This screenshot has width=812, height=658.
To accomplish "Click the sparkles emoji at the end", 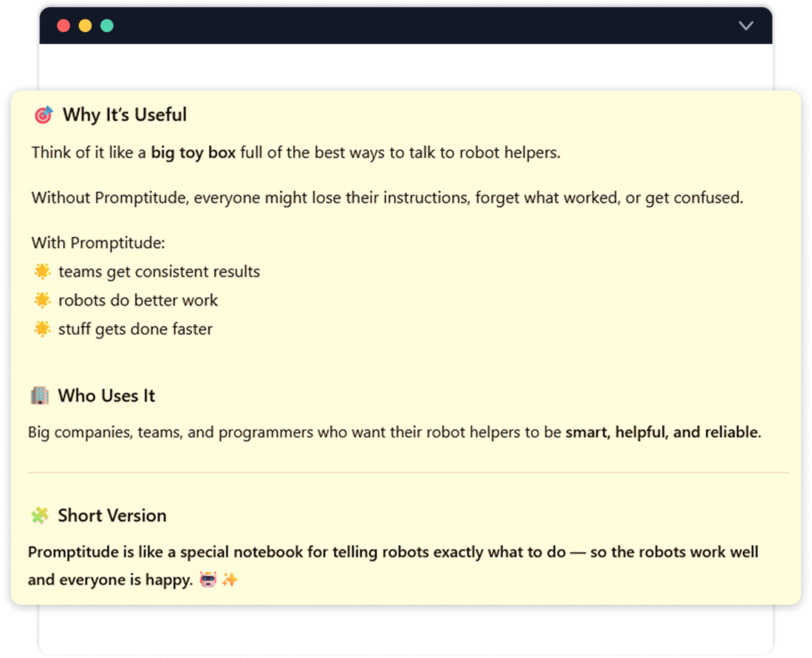I will (x=230, y=579).
